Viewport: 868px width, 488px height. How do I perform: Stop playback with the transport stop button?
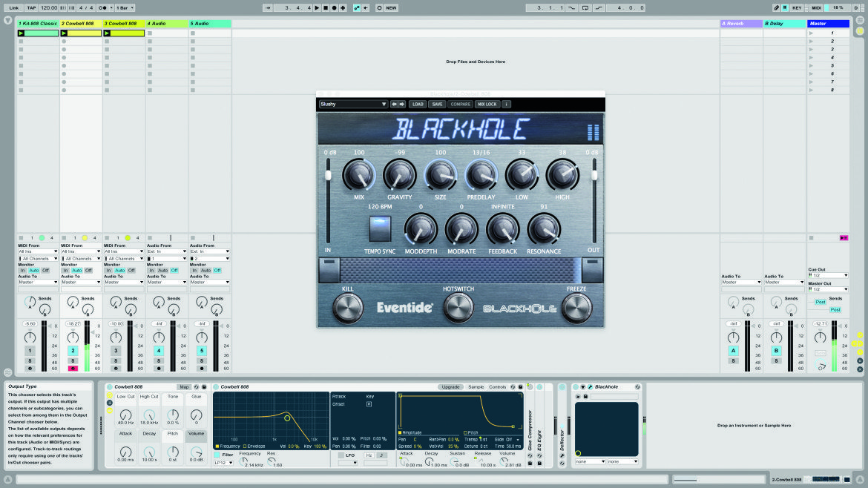coord(326,7)
